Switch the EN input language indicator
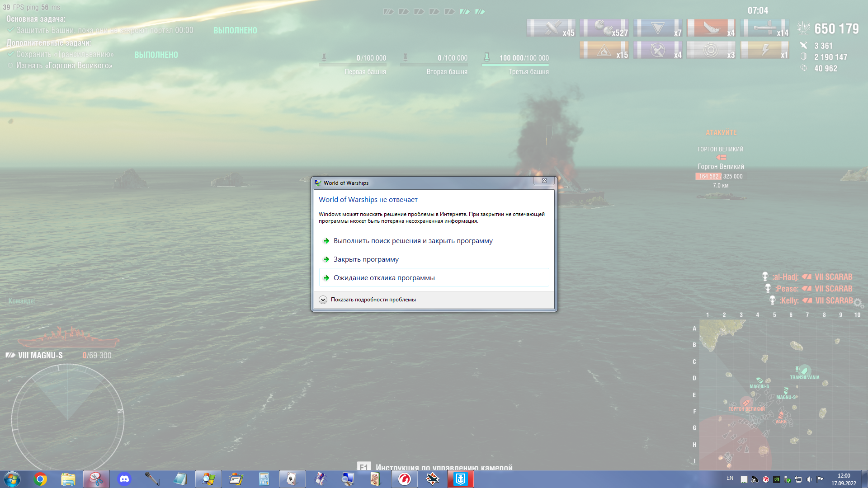This screenshot has width=868, height=488. [x=730, y=478]
